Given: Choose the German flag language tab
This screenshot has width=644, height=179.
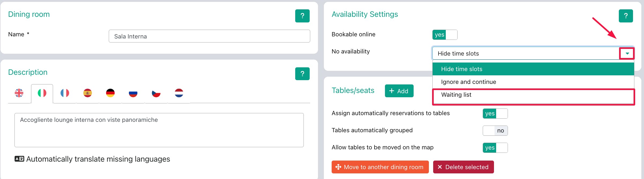Looking at the screenshot, I should pyautogui.click(x=110, y=93).
